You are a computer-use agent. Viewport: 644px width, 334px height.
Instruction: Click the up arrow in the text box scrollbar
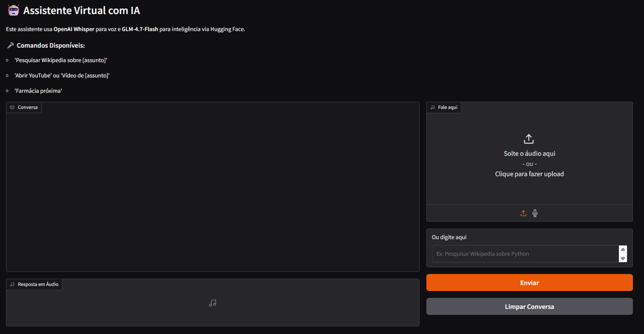point(623,249)
